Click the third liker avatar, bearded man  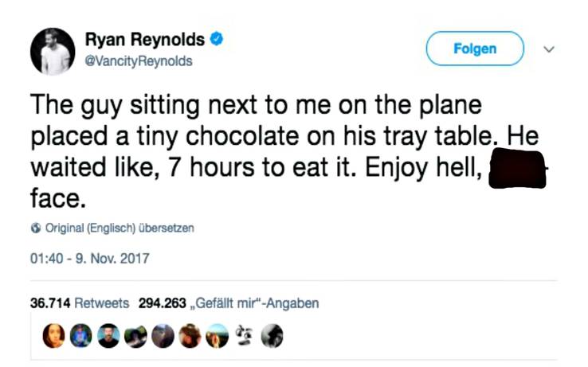pyautogui.click(x=109, y=336)
